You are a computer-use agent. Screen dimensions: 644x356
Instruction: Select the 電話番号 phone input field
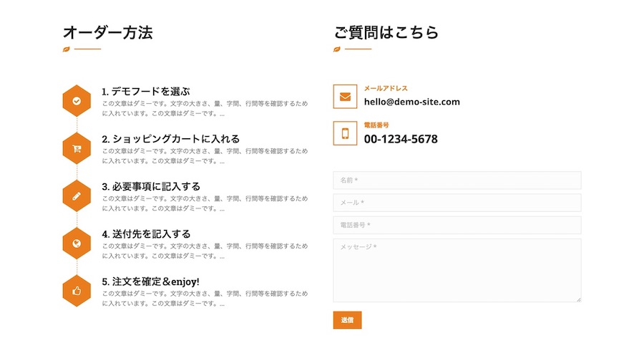tap(457, 225)
